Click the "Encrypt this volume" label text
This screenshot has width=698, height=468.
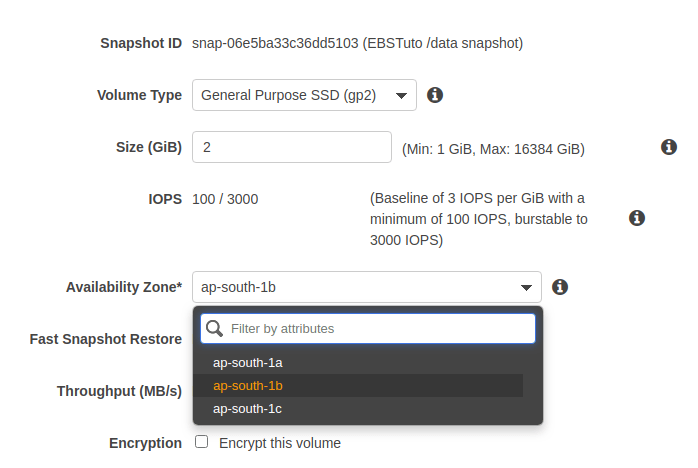point(279,443)
